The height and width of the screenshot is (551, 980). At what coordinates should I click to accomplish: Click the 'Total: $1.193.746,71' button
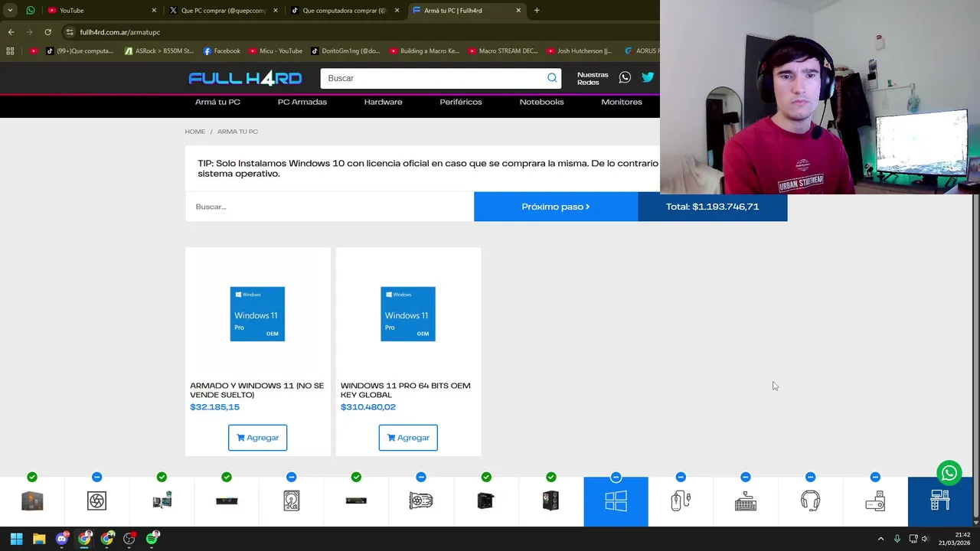712,207
